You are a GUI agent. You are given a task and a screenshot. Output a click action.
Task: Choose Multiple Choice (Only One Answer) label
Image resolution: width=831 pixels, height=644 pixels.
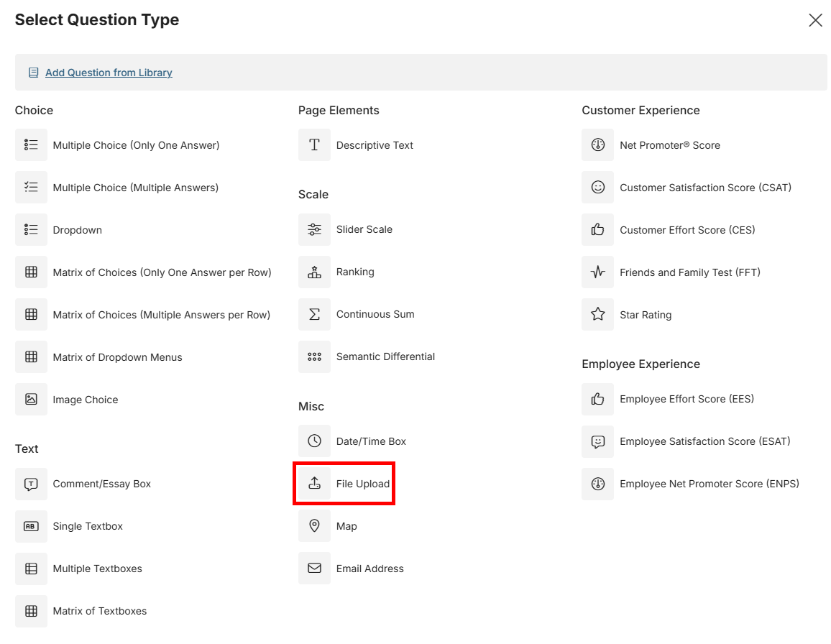tap(136, 145)
